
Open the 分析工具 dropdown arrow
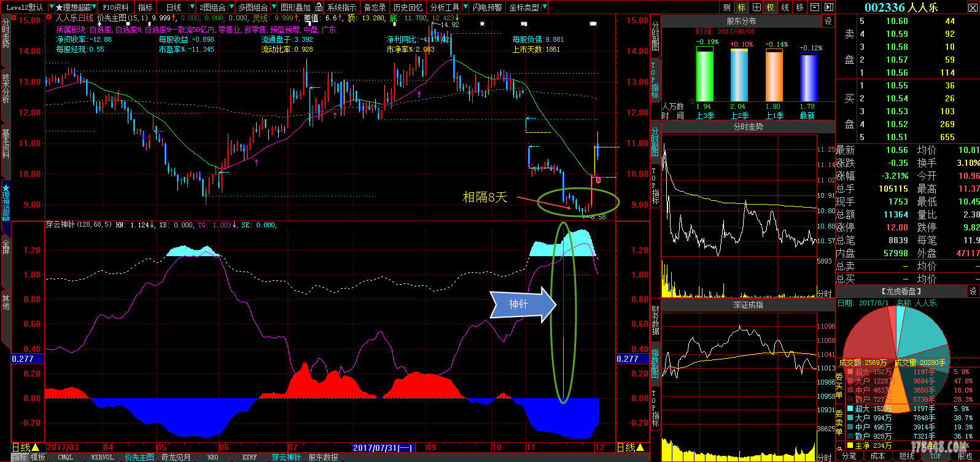[x=465, y=7]
